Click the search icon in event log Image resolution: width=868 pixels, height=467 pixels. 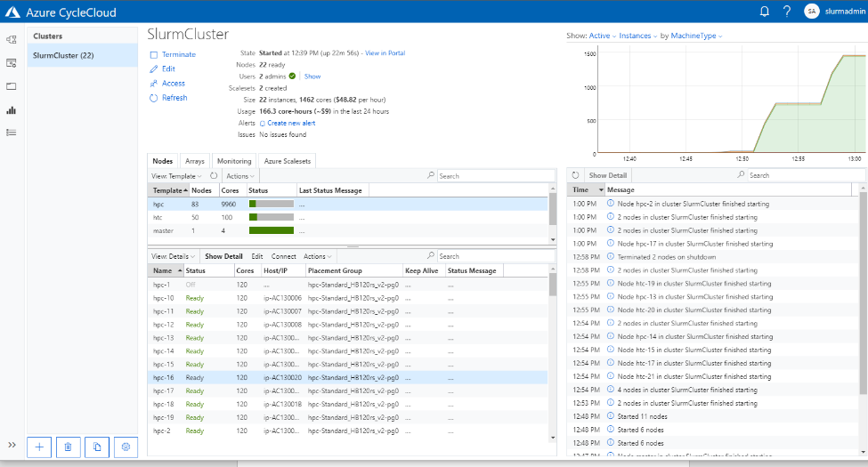tap(741, 175)
